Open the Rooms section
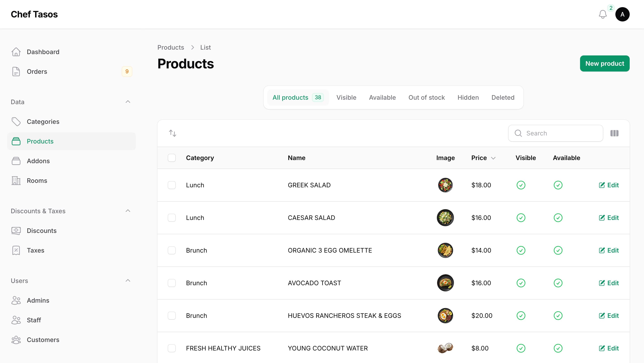The width and height of the screenshot is (644, 363). pos(37,180)
